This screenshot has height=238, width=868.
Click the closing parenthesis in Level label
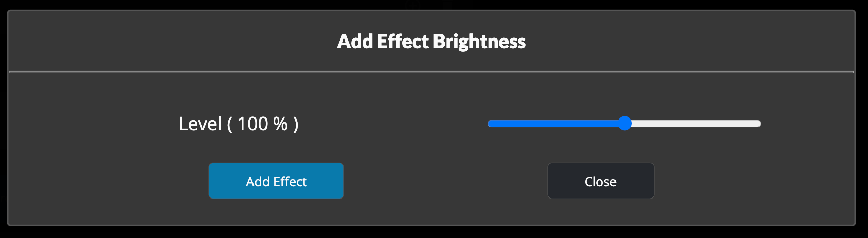[296, 124]
